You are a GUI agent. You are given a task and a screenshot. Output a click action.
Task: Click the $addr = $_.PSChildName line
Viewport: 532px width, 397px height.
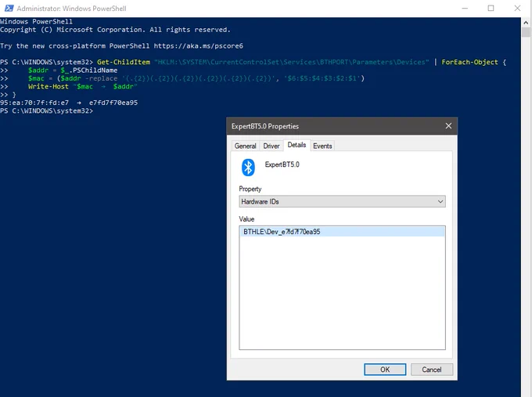[x=73, y=70]
